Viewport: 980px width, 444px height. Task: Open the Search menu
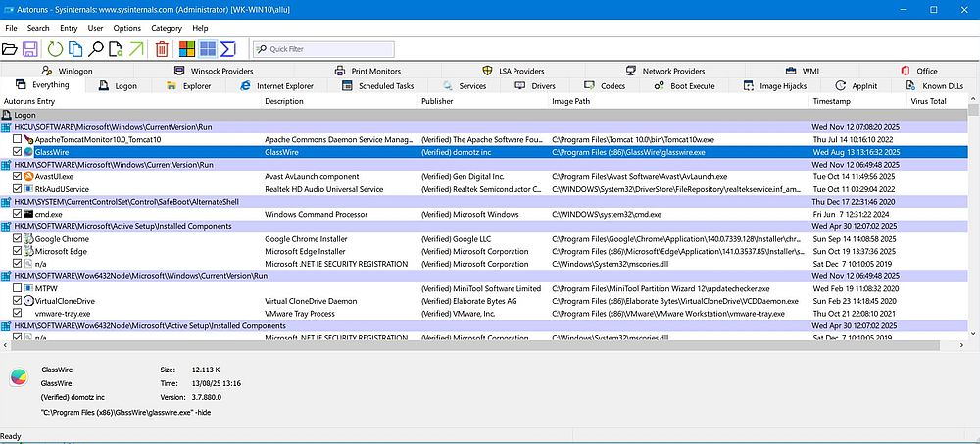(38, 28)
